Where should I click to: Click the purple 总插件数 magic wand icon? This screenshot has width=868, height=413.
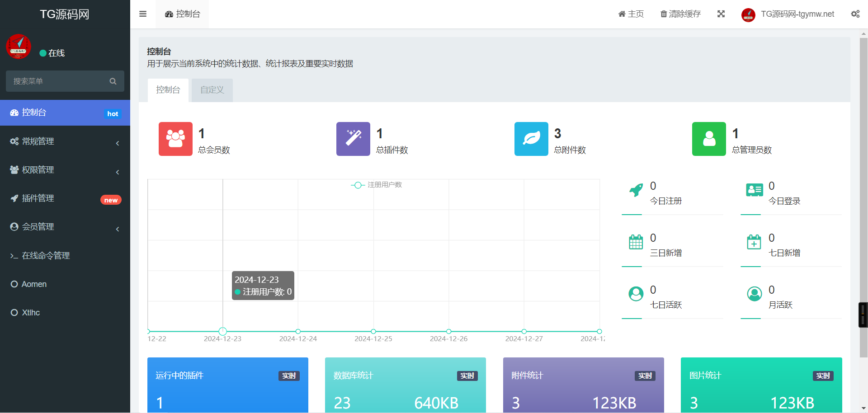point(353,139)
